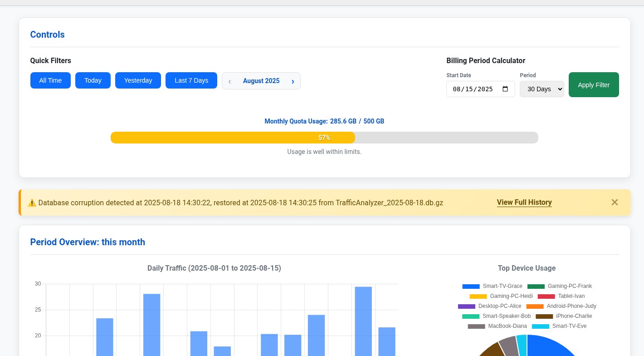The image size is (644, 356).
Task: Toggle Smart-TV-Grace legend swatch
Action: coord(471,287)
